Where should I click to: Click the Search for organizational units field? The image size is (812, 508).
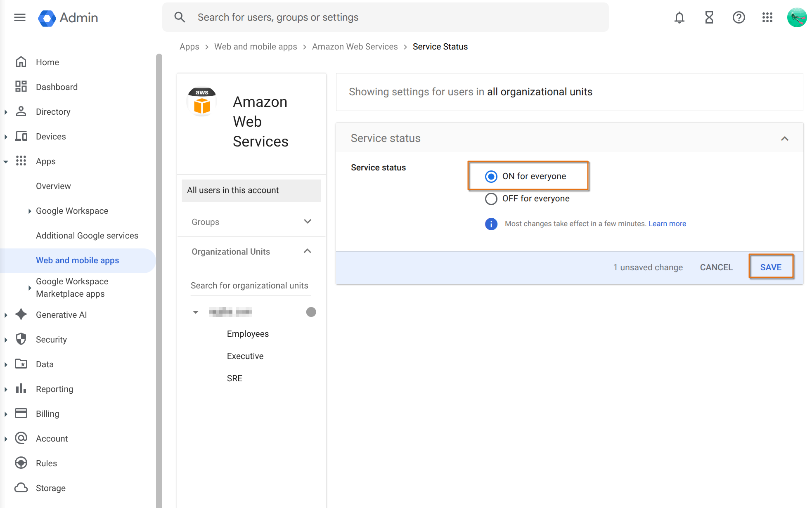click(251, 286)
